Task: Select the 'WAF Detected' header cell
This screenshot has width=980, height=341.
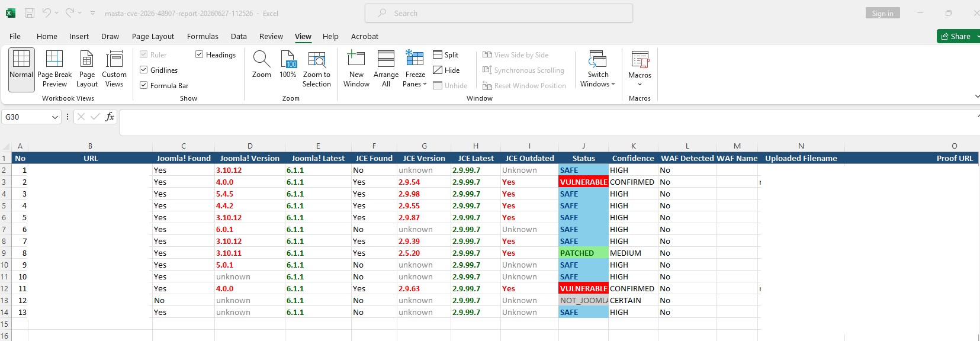Action: pyautogui.click(x=687, y=158)
